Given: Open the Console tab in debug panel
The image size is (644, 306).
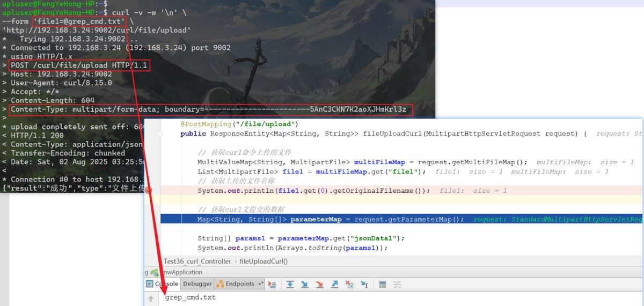Looking at the screenshot, I should (x=163, y=284).
